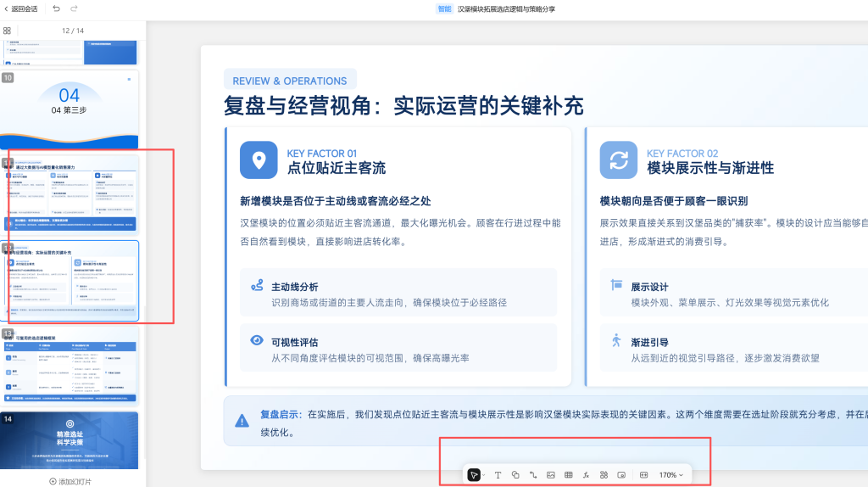This screenshot has height=487, width=868.
Task: Select slide 13 thumbnail
Action: (x=70, y=366)
